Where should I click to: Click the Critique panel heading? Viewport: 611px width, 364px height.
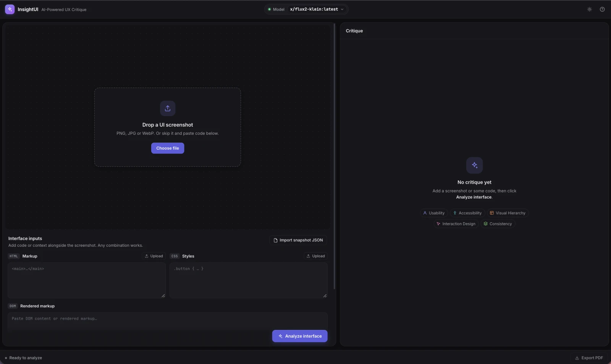354,31
